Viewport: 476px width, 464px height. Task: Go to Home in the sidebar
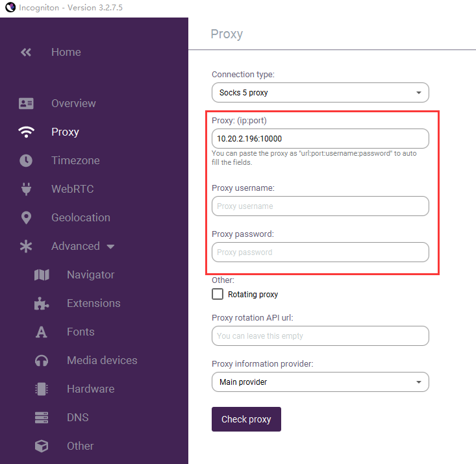pyautogui.click(x=66, y=52)
